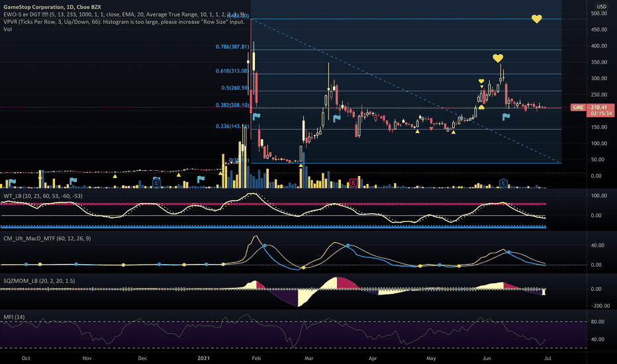
Task: Click the red down triangle in early May
Action: pos(431,128)
